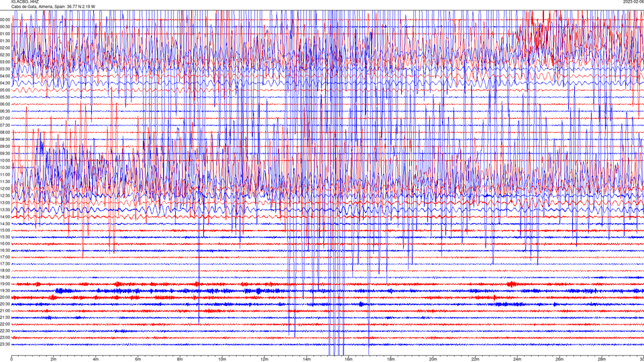Click the "20:00" row time label
Viewport: 644px width, 362px height.
click(5, 297)
